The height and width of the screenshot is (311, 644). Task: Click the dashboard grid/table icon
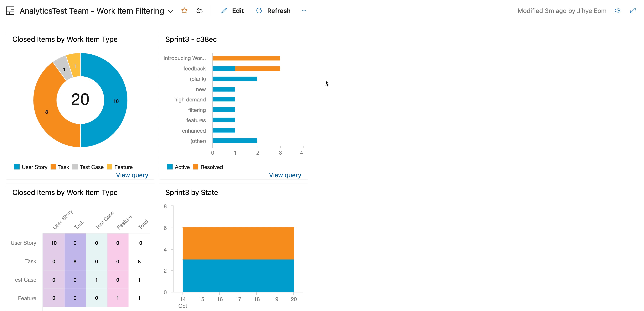(x=10, y=10)
